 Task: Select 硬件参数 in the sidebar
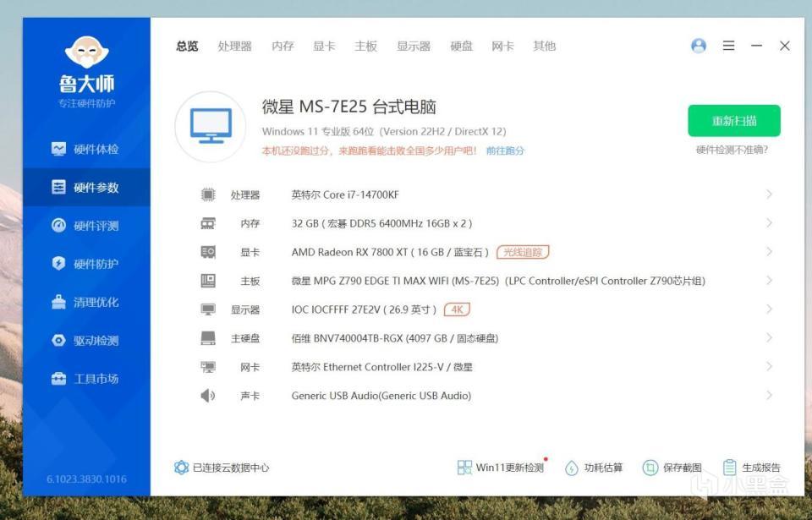point(86,187)
